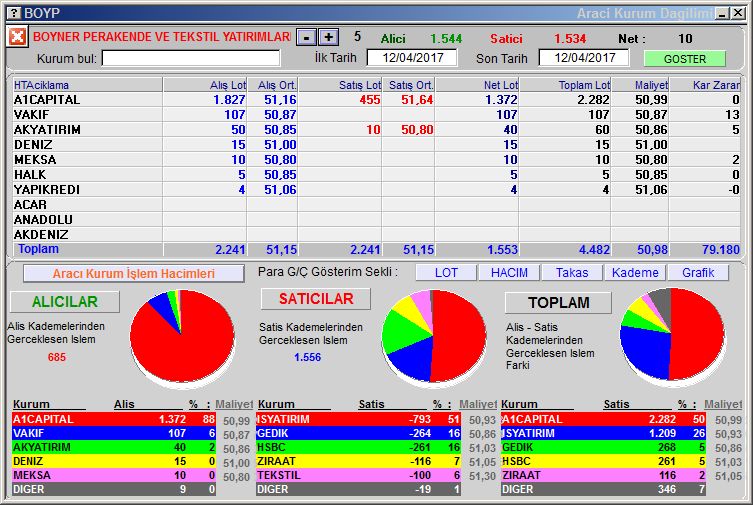Click the blue VAKIF row in buyers list

tap(114, 433)
